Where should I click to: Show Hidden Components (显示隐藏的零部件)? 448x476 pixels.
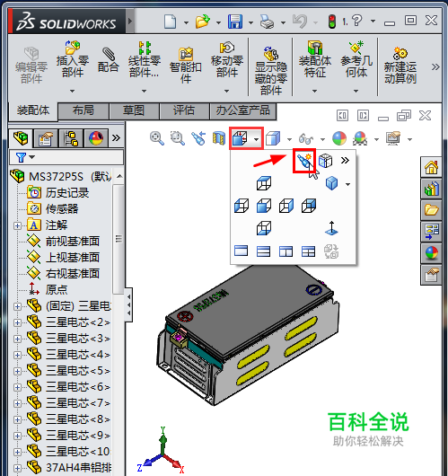pos(271,70)
